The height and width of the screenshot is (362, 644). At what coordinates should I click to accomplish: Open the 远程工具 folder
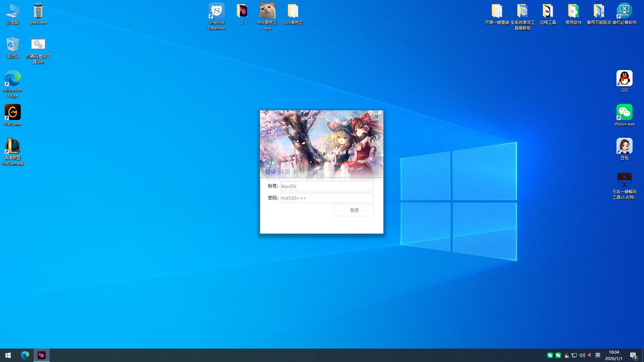tap(548, 14)
